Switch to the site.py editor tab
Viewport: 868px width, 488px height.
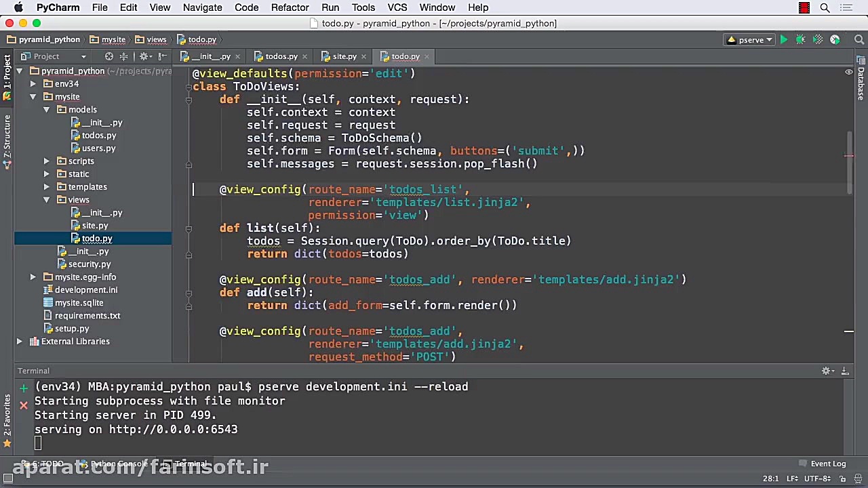(344, 56)
